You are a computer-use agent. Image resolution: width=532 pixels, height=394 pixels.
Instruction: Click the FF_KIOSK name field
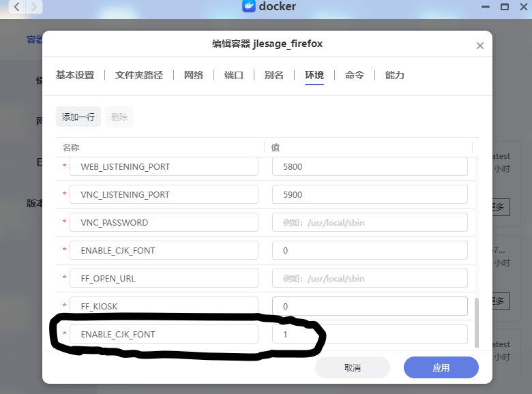(164, 306)
